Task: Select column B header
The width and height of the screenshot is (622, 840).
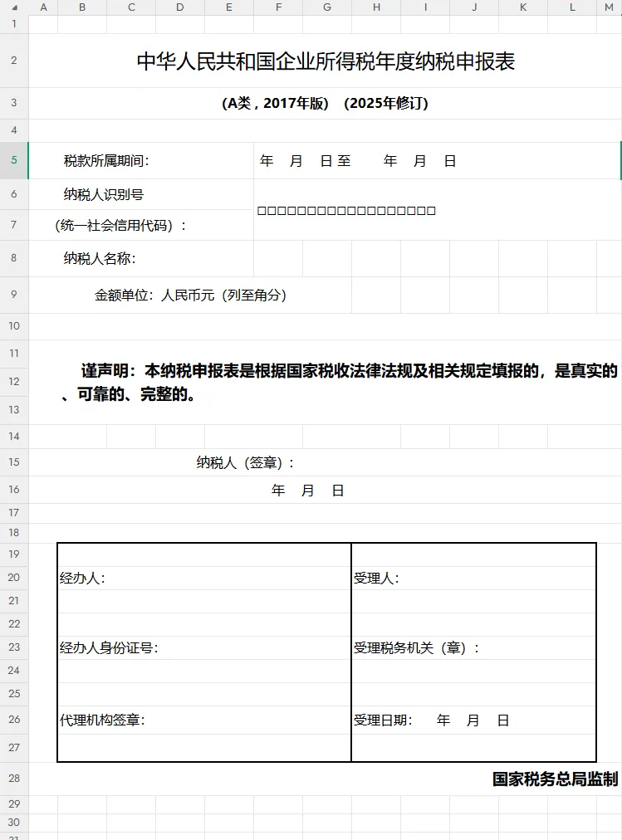Action: tap(82, 7)
